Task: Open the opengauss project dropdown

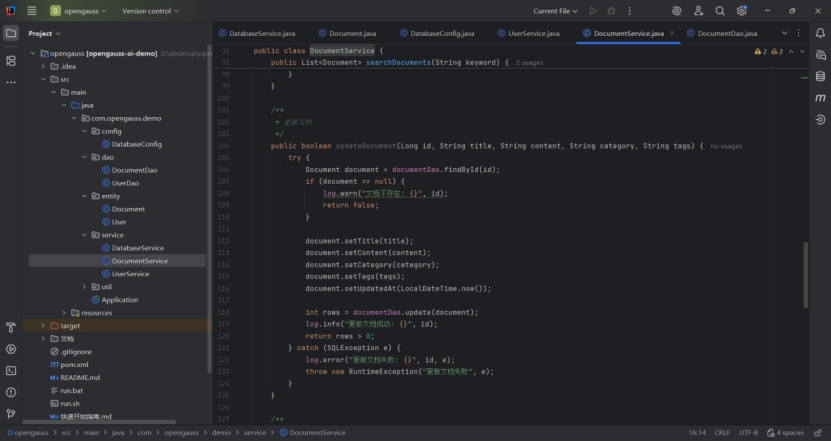Action: 78,11
